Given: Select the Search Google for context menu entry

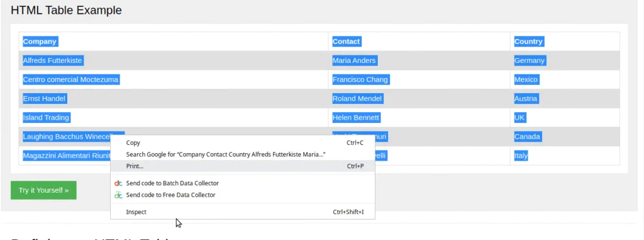Looking at the screenshot, I should [243, 154].
